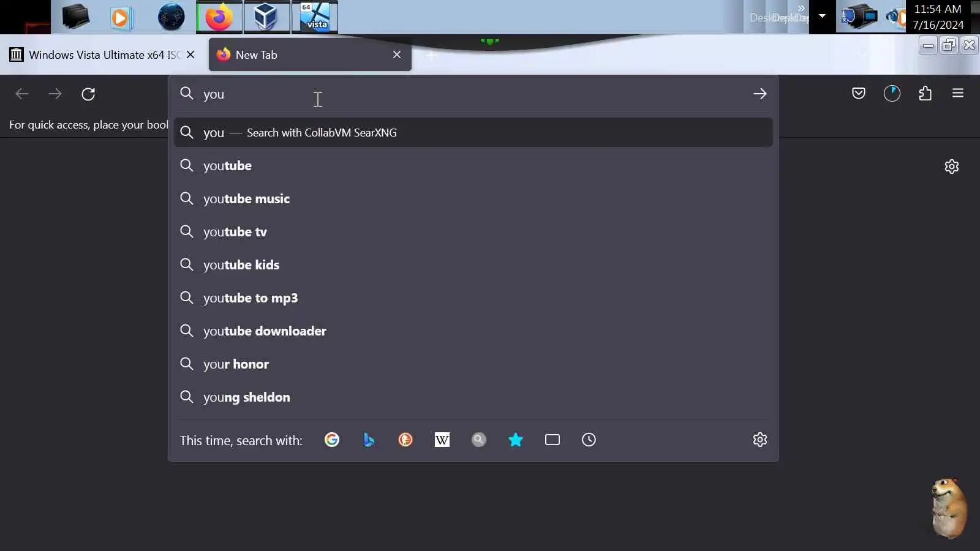
Task: Search this time with DuckDuckGo
Action: 405,440
